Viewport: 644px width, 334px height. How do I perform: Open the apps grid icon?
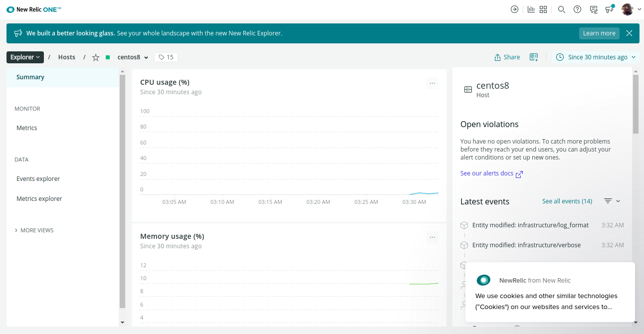point(543,9)
